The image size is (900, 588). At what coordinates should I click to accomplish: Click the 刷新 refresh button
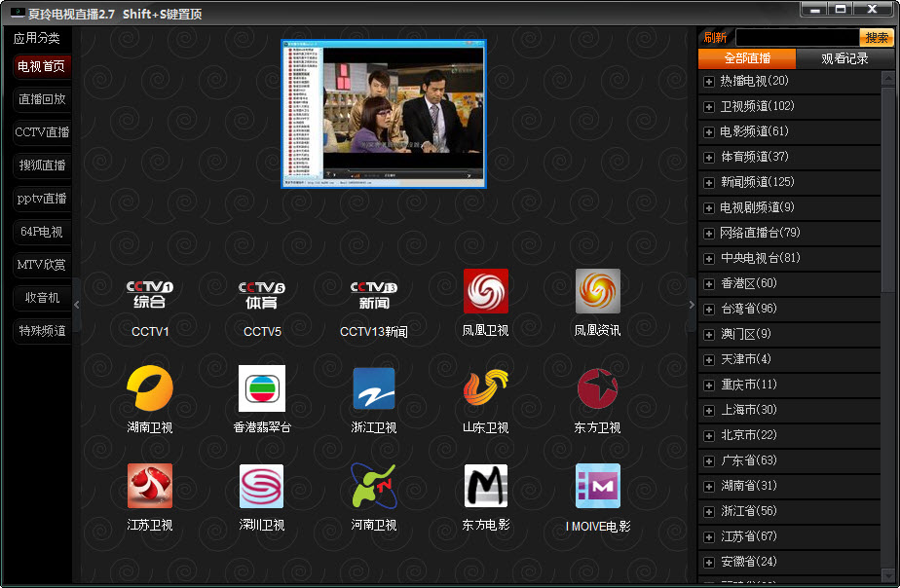point(715,37)
